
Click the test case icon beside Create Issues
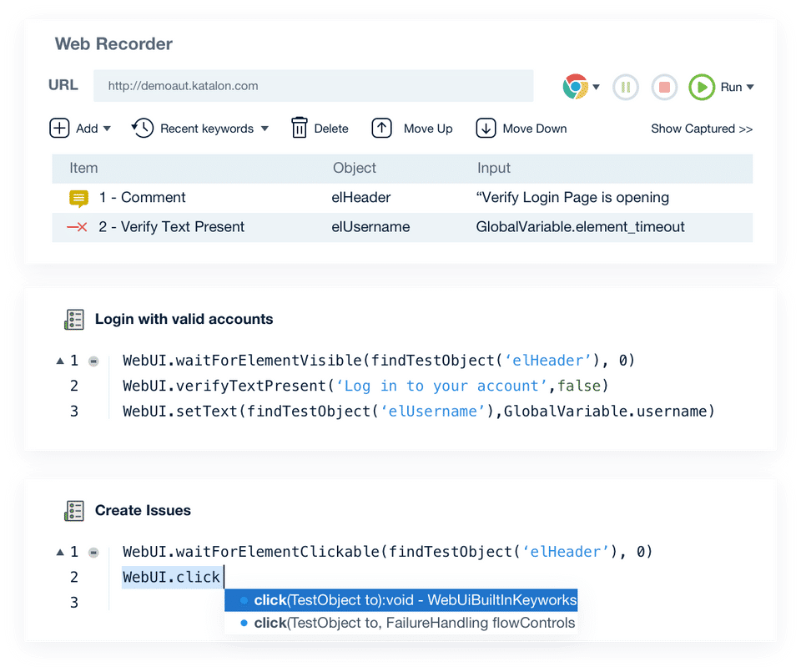point(74,511)
